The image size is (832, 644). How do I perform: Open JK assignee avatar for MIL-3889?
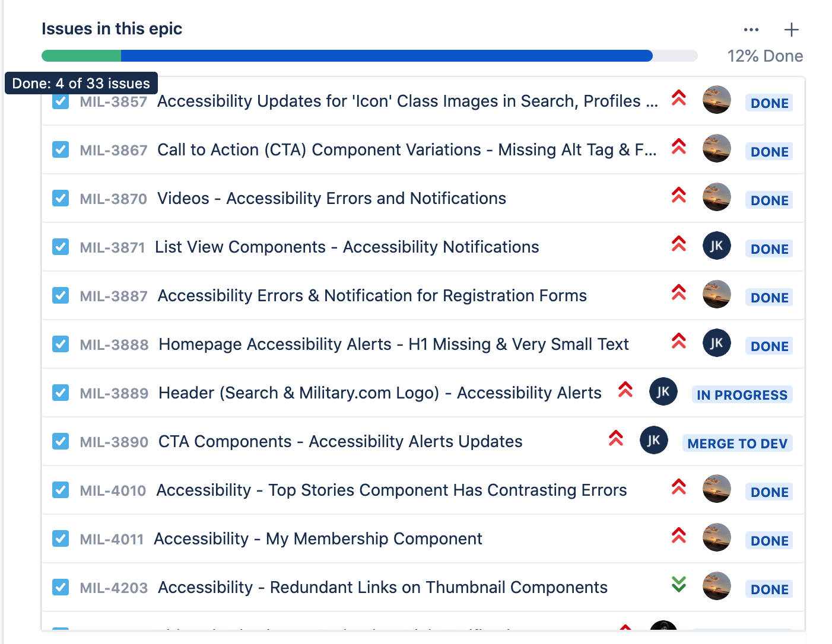(x=663, y=391)
